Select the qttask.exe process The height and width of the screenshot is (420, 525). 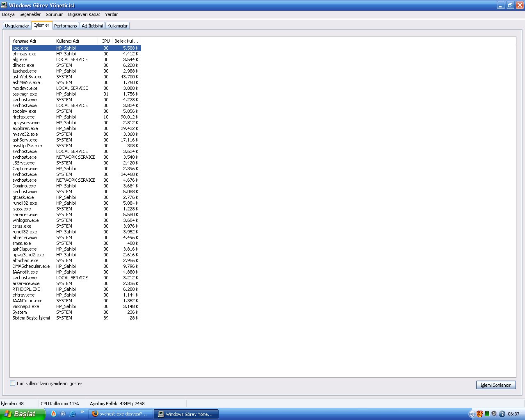[x=76, y=197]
